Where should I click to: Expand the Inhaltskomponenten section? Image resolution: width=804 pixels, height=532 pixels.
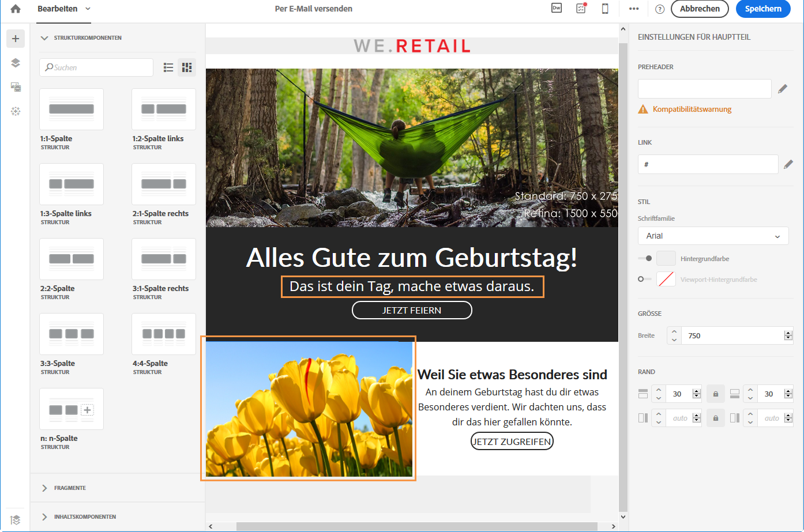coord(84,517)
